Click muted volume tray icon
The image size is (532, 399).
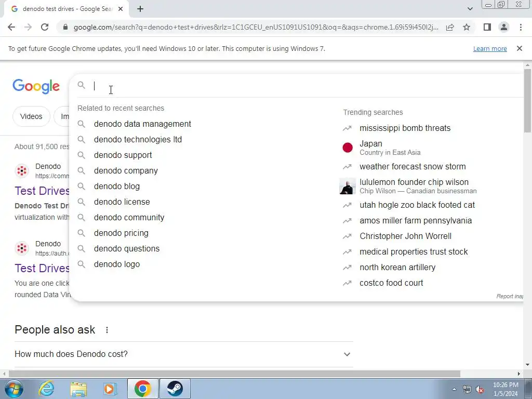click(480, 390)
